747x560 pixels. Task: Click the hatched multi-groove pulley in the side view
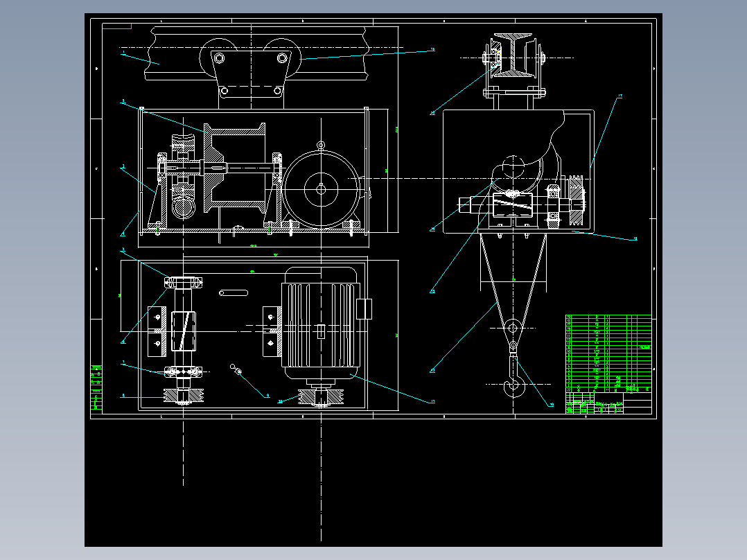pyautogui.click(x=577, y=200)
